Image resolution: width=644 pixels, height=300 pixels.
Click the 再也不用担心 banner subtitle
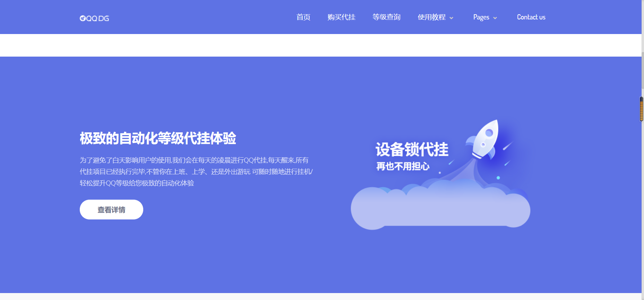[x=403, y=166]
